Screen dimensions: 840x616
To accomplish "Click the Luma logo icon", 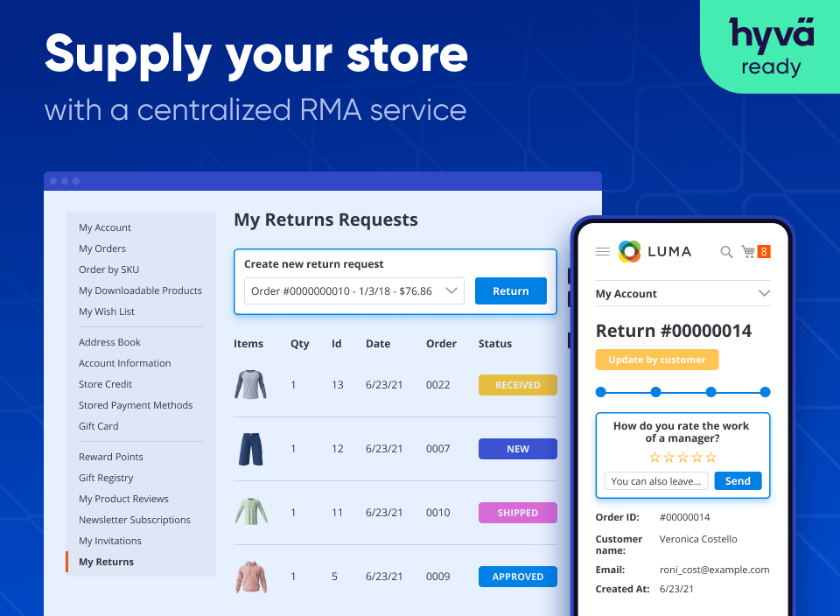I will [629, 251].
